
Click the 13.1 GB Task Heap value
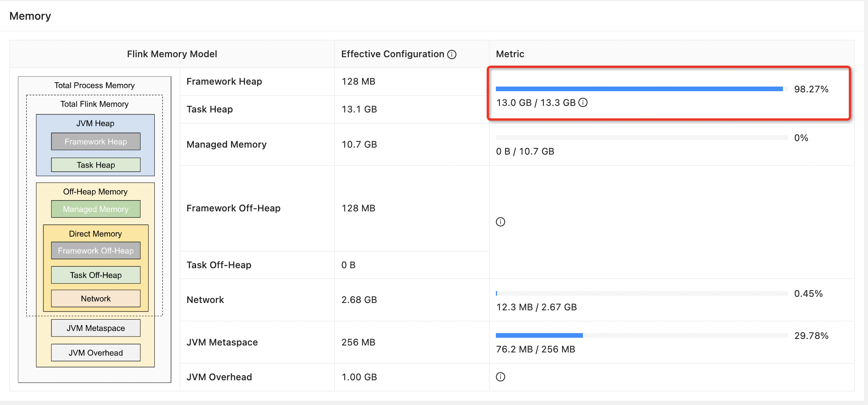[x=359, y=109]
